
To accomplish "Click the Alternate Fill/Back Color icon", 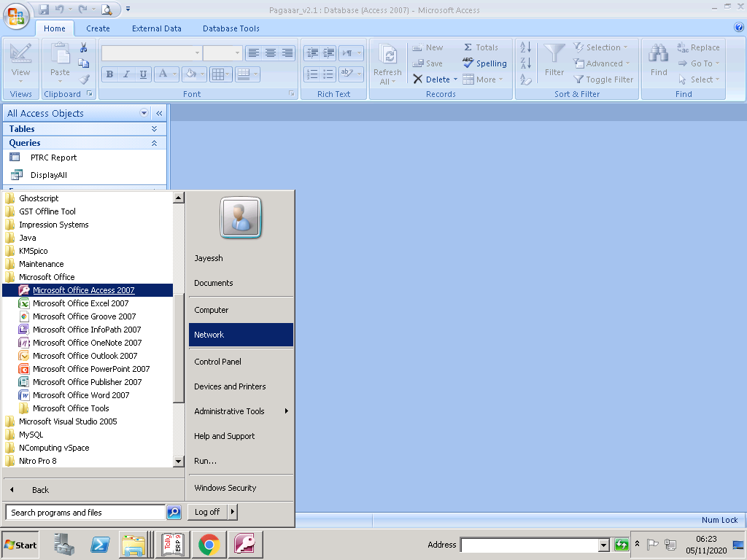I will (x=244, y=74).
